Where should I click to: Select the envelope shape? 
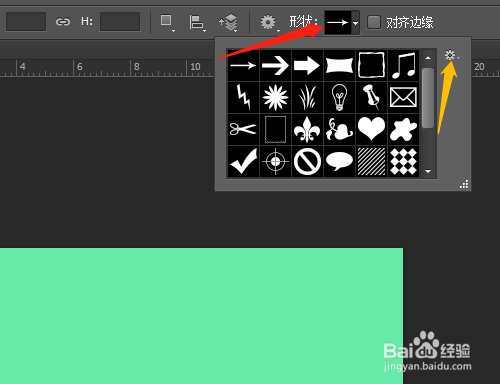pos(403,97)
